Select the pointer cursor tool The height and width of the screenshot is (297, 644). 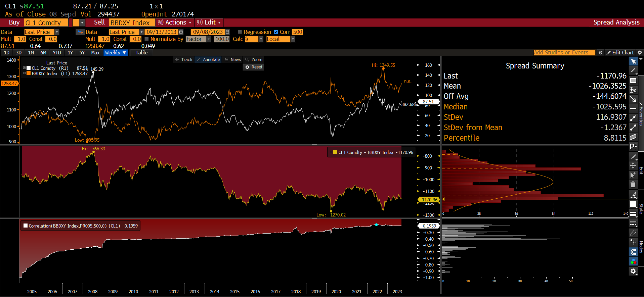(633, 61)
